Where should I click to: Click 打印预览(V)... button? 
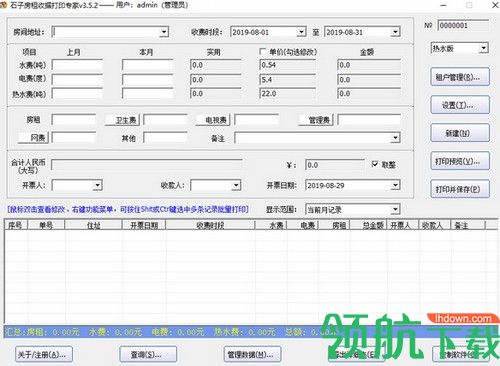tap(460, 161)
